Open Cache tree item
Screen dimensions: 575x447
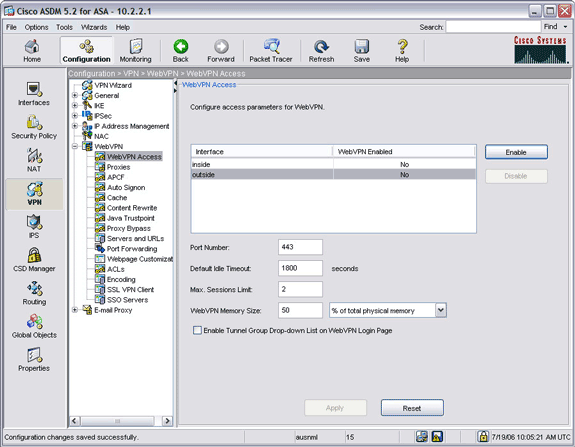pyautogui.click(x=117, y=198)
